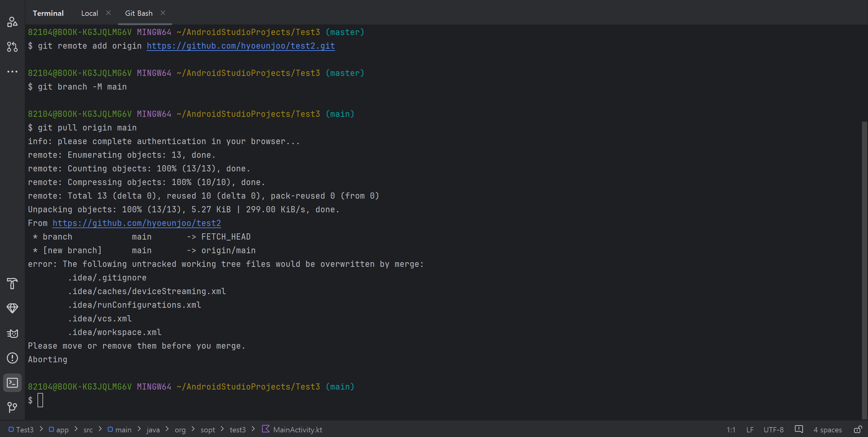Close the Local terminal tab
The image size is (868, 437).
tap(108, 13)
